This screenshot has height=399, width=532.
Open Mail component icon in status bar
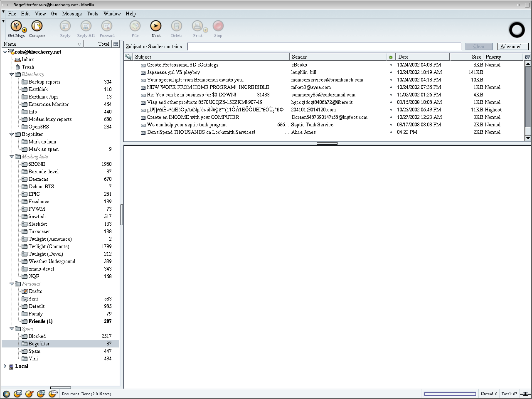[x=18, y=394]
